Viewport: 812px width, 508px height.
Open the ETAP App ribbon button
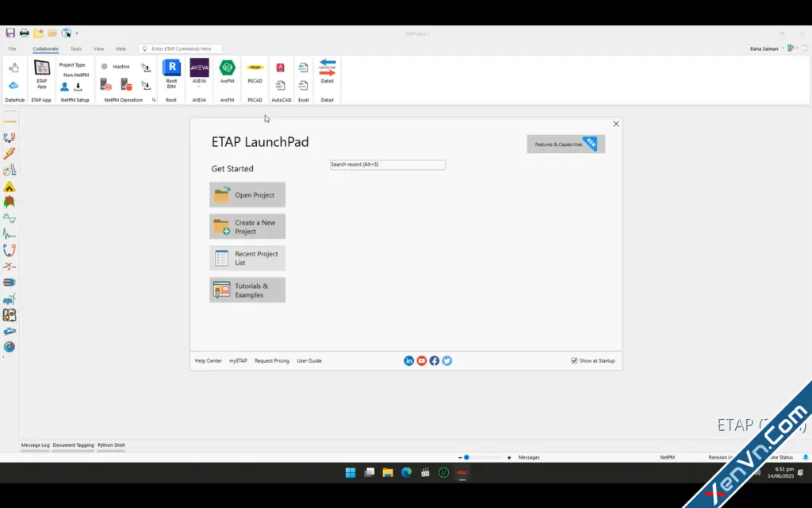[x=41, y=74]
